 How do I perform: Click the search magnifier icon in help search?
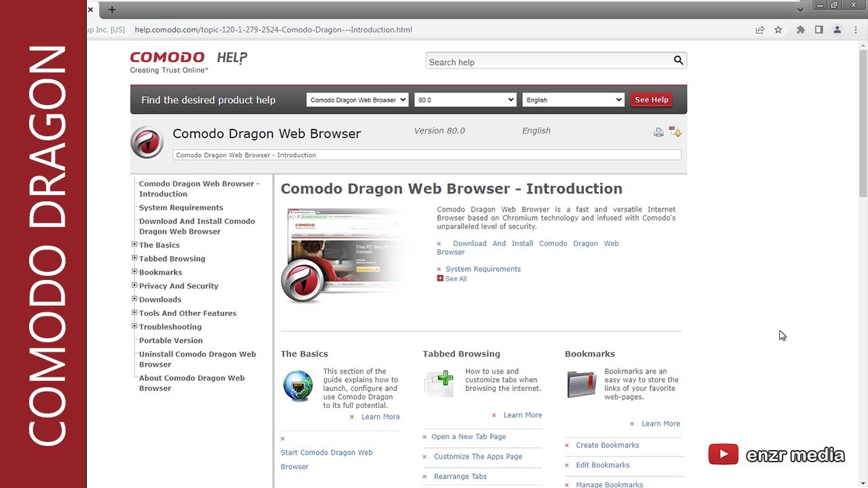click(x=678, y=60)
